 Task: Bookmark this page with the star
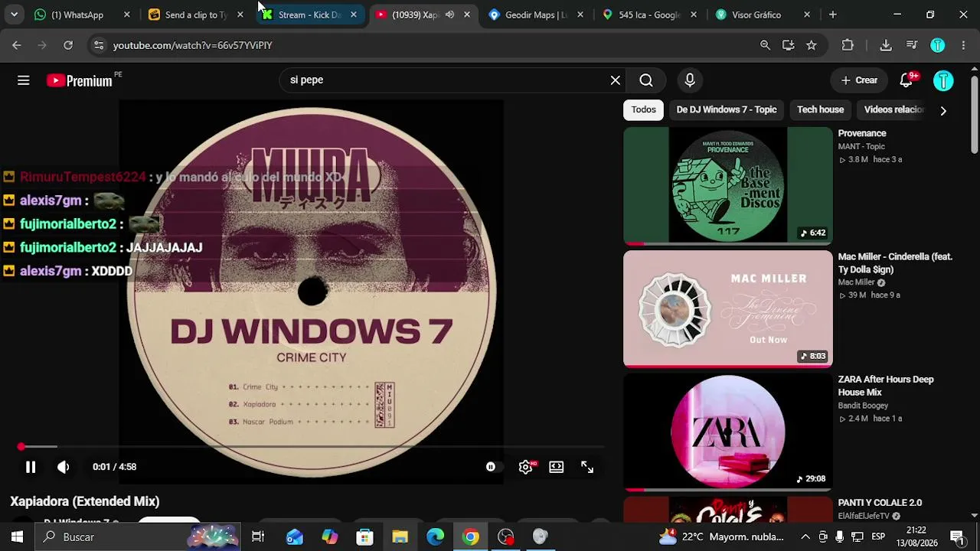[812, 45]
